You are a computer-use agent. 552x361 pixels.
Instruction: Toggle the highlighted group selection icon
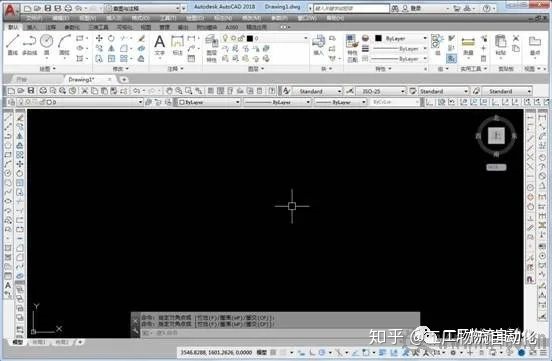click(x=451, y=58)
